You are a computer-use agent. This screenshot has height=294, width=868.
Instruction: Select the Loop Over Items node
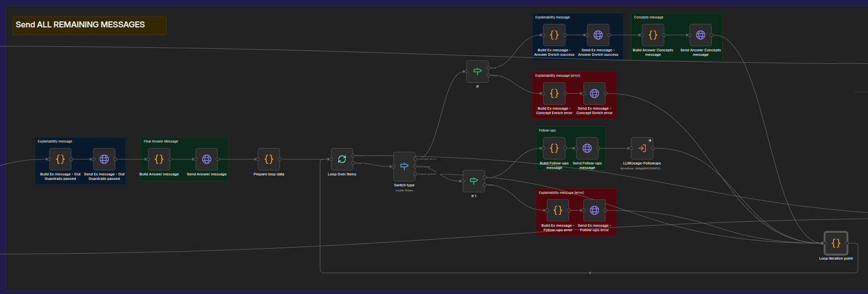click(x=342, y=159)
